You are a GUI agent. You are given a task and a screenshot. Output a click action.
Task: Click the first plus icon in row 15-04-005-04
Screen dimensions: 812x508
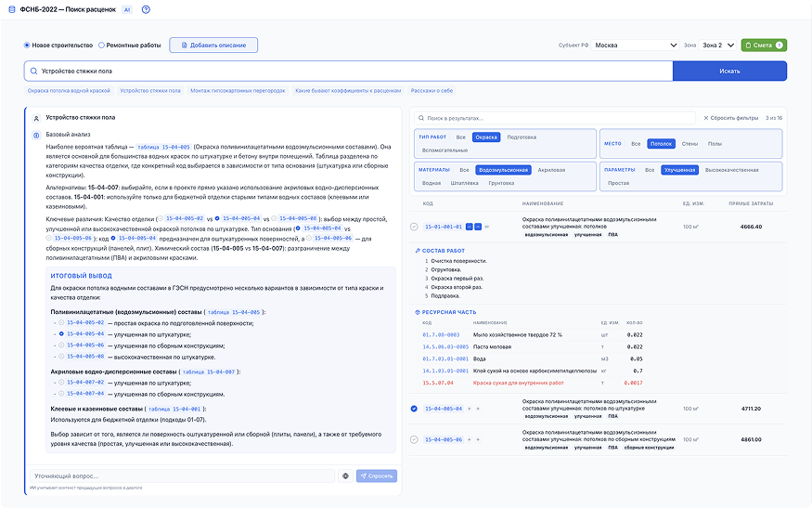pyautogui.click(x=470, y=409)
